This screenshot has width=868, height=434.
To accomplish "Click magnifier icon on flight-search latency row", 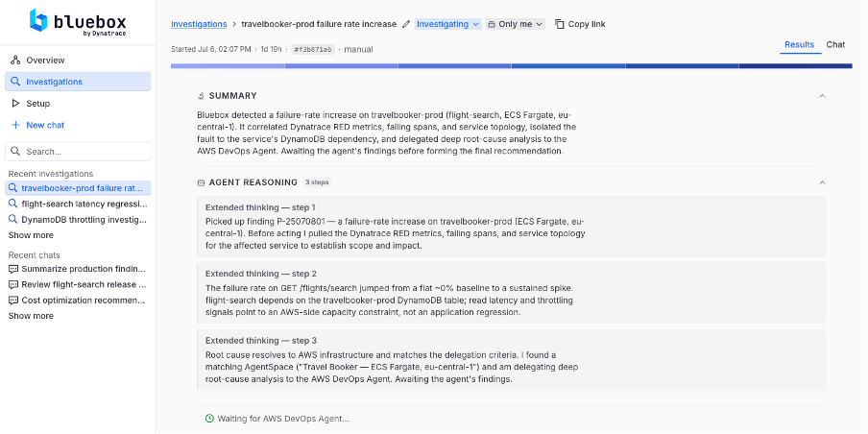I will click(x=13, y=204).
